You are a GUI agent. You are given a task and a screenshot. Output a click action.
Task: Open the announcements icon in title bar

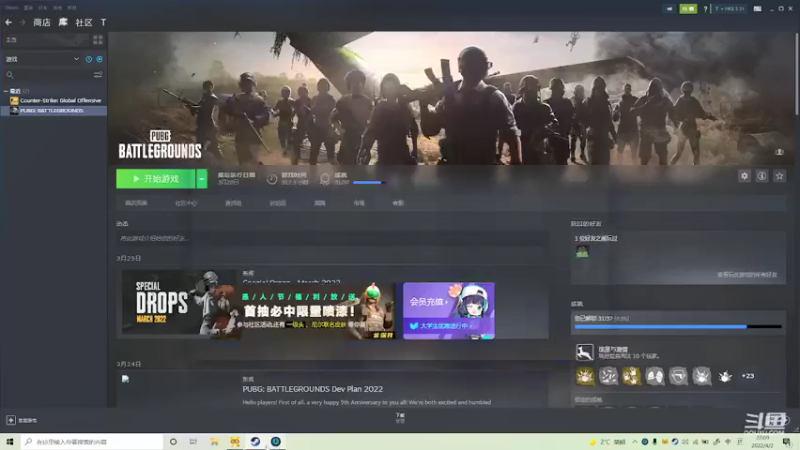pyautogui.click(x=669, y=9)
